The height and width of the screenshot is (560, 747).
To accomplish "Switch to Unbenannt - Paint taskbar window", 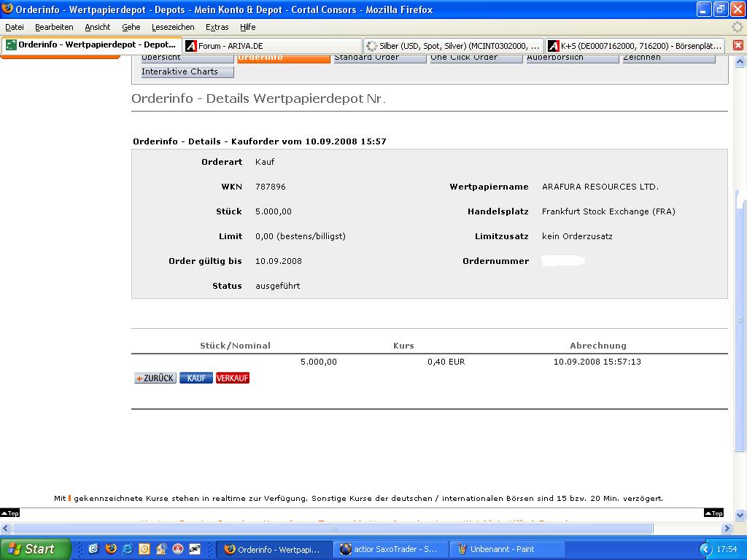I will (x=508, y=549).
